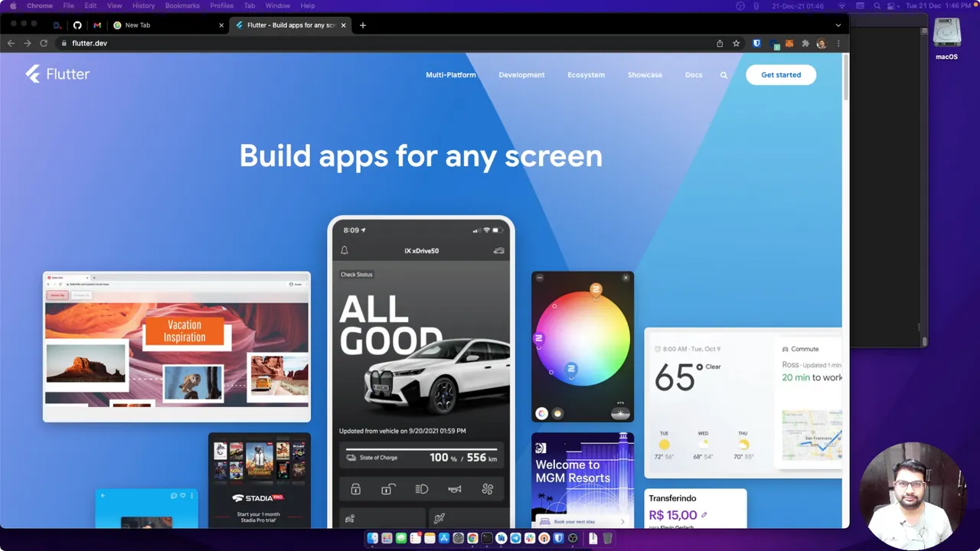This screenshot has height=551, width=980.
Task: Click the page vertical scrollbar
Action: pos(845,77)
